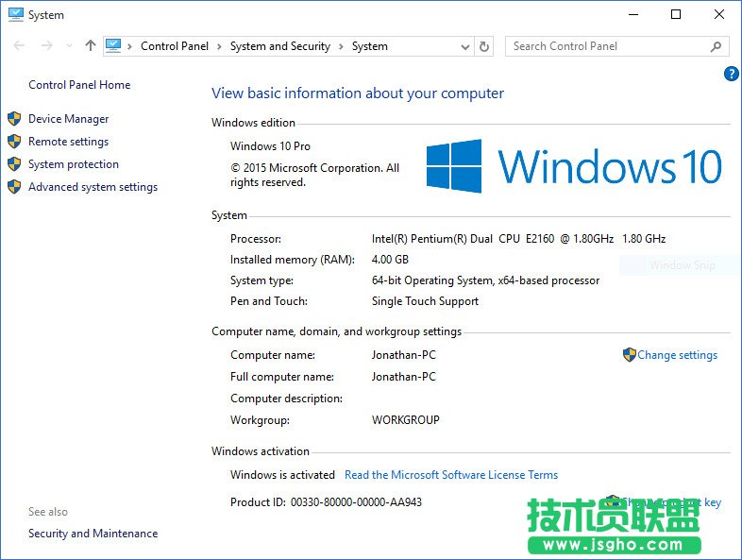This screenshot has height=560, width=742.
Task: Go up one level with Up arrow
Action: (91, 45)
